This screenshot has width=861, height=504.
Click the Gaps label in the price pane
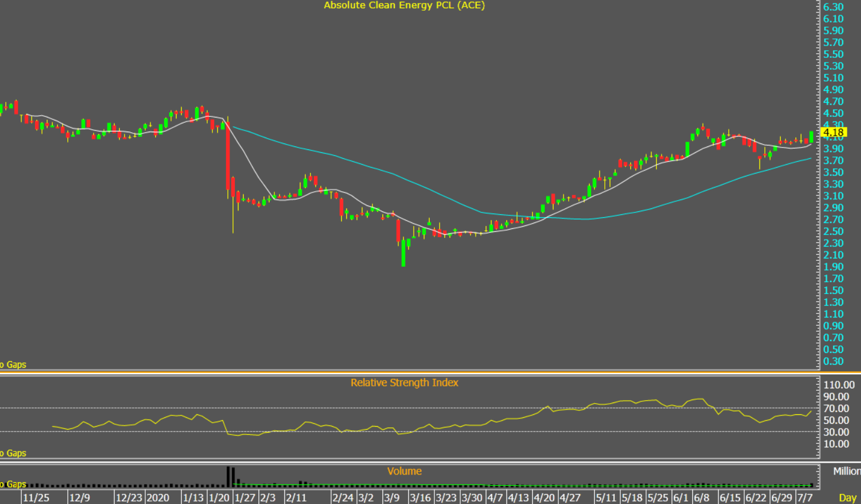(x=13, y=365)
